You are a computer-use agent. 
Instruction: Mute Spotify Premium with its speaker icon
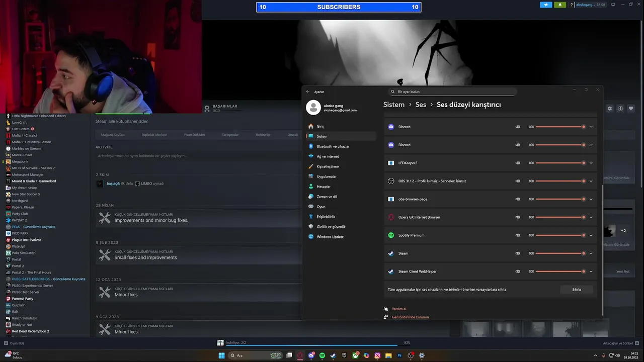(x=517, y=235)
